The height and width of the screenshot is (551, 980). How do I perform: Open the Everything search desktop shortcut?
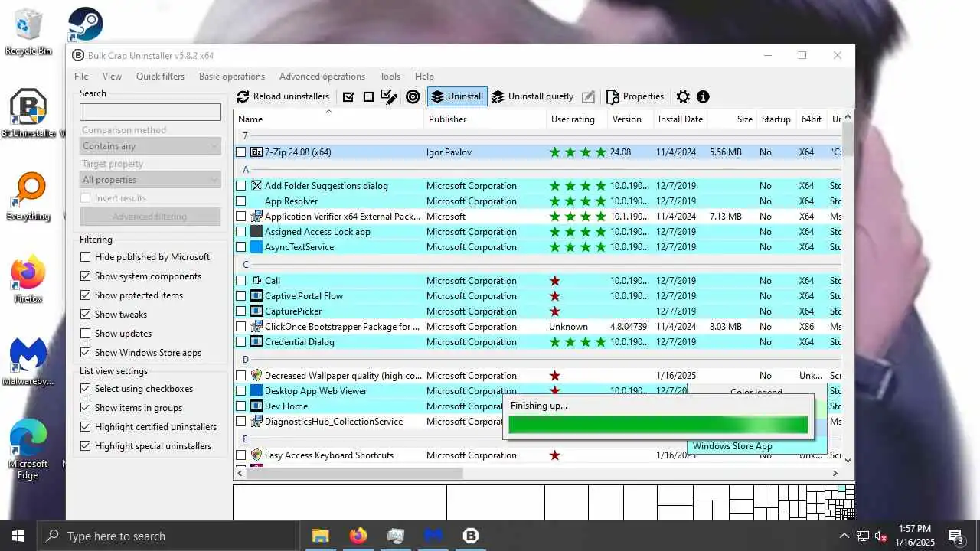tap(28, 197)
